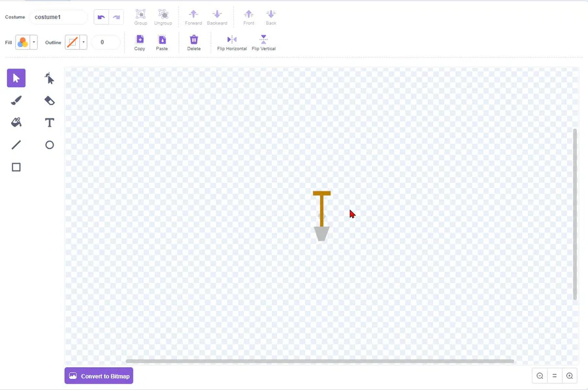Open the Outline color dropdown arrow

pos(83,42)
